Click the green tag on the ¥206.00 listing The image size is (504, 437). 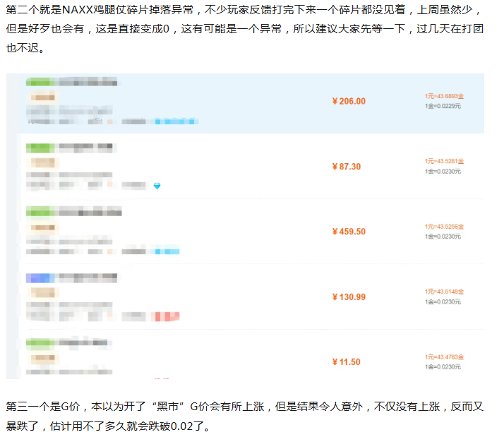41,82
